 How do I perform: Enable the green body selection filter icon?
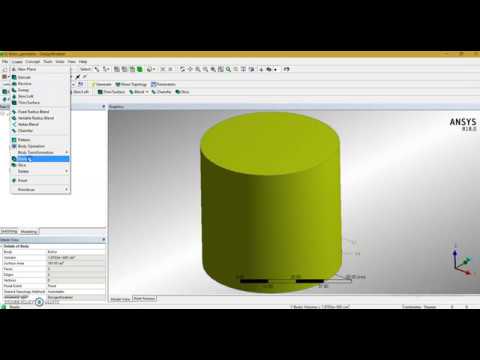[140, 69]
